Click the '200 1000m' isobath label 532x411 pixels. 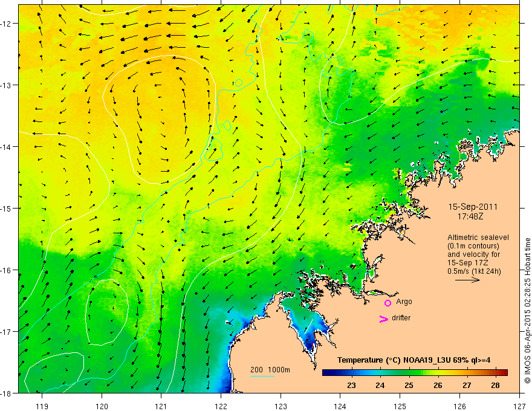(270, 370)
